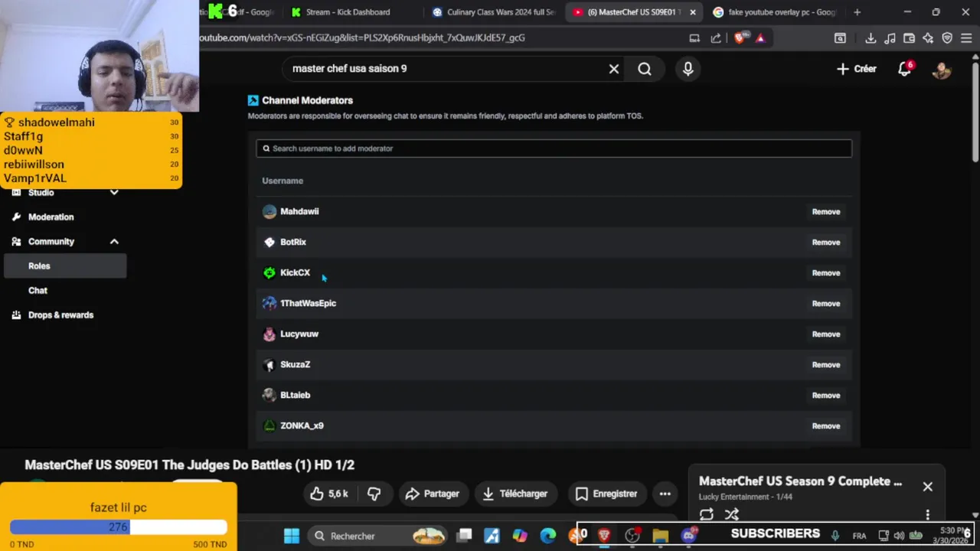The width and height of the screenshot is (980, 551).
Task: Collapse the Community sidebar section
Action: pyautogui.click(x=114, y=242)
